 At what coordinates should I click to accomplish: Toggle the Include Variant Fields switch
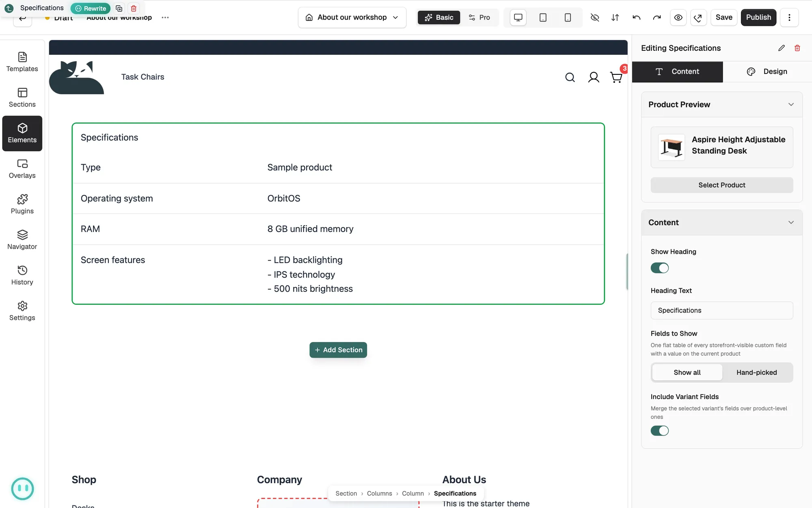tap(660, 431)
